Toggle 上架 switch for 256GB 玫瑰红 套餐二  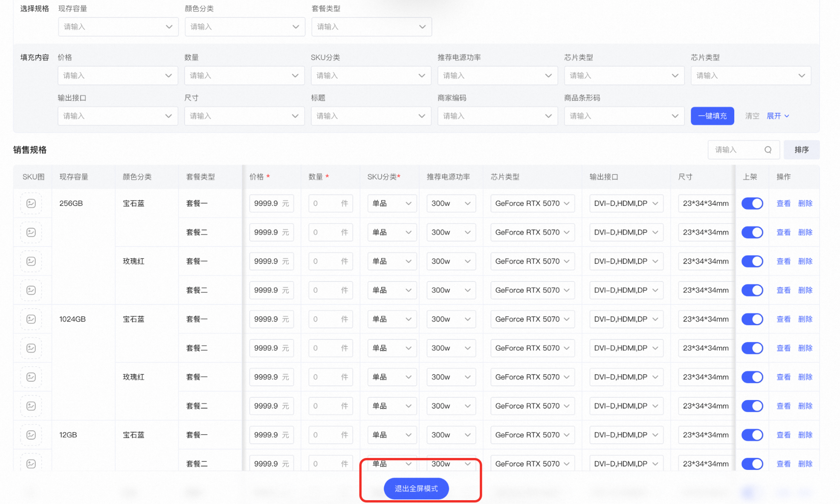tap(752, 290)
